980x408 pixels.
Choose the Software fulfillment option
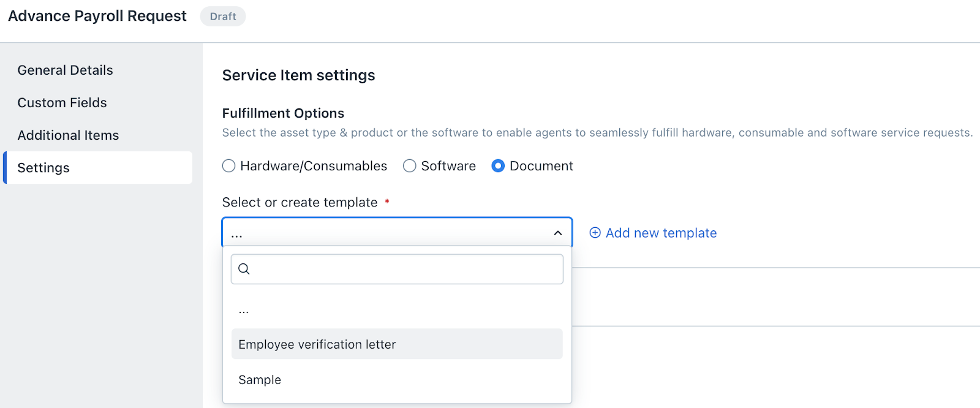pos(410,166)
